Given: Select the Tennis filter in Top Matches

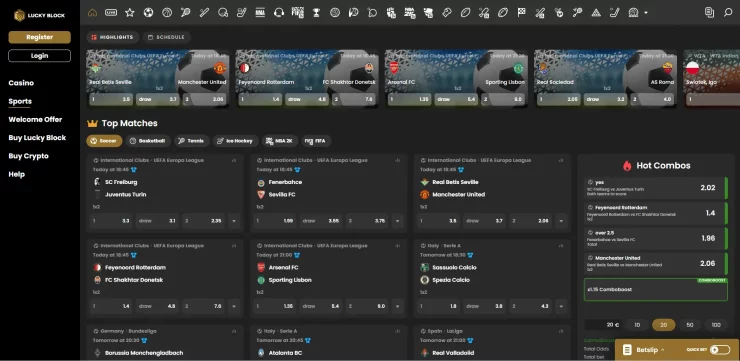Looking at the screenshot, I should pos(192,141).
